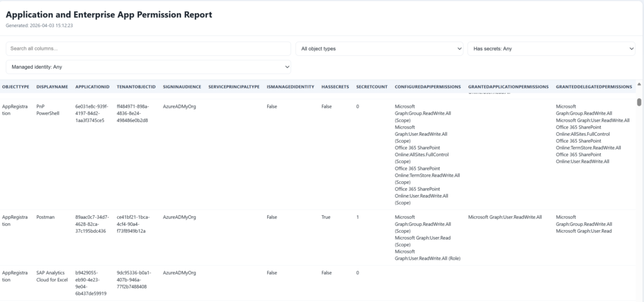The height and width of the screenshot is (302, 644).
Task: Expand the Has secrets filter dropdown
Action: click(551, 48)
